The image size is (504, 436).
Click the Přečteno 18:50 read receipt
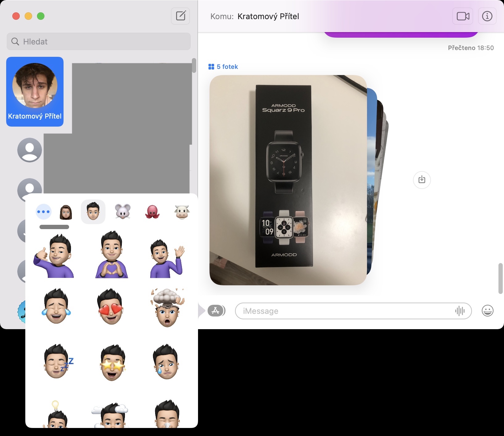[471, 48]
